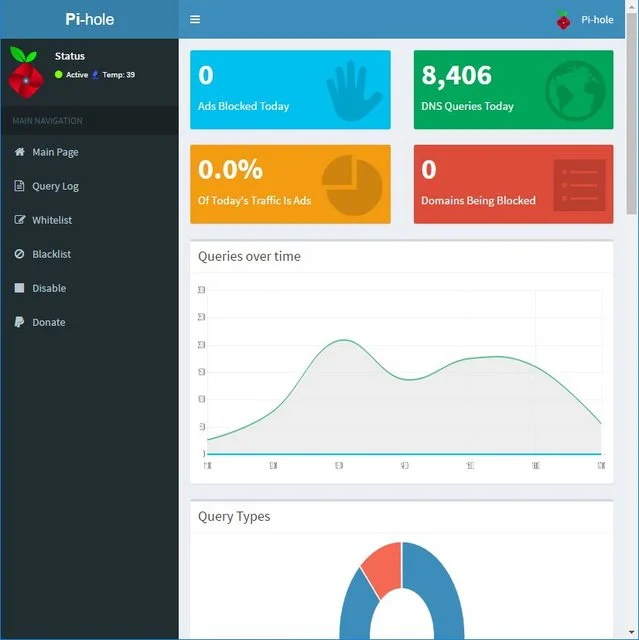Click the Temp: 39 reading
Screen dimensions: 639x640
point(118,75)
